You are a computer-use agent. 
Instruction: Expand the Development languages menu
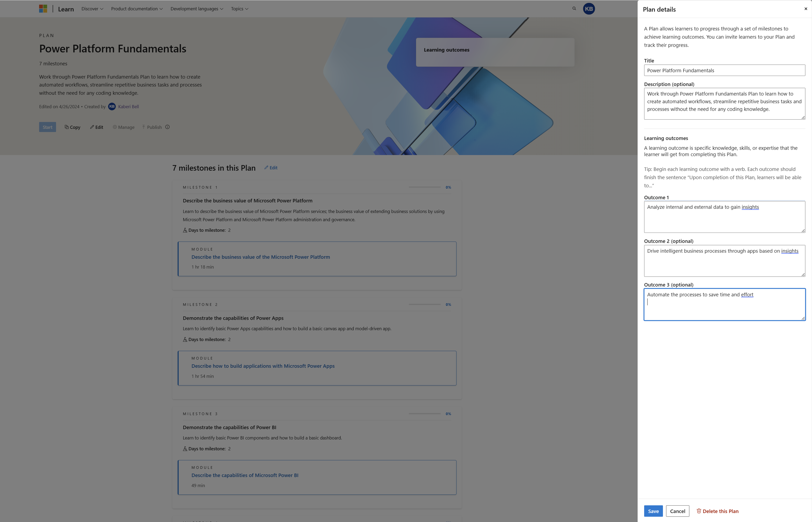[x=196, y=8]
